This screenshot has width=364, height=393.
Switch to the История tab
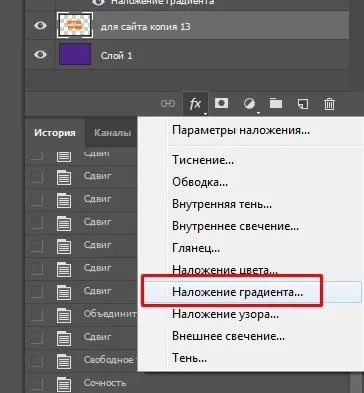[55, 133]
